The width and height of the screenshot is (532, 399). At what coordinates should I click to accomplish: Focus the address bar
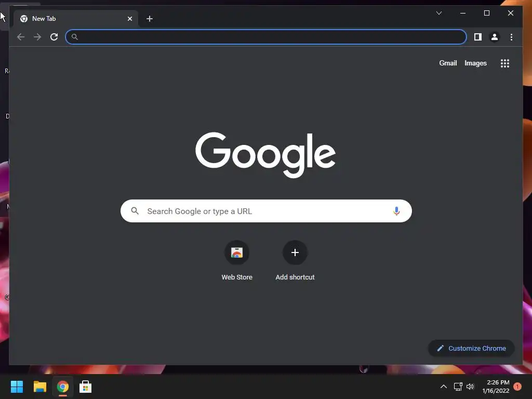(x=266, y=37)
